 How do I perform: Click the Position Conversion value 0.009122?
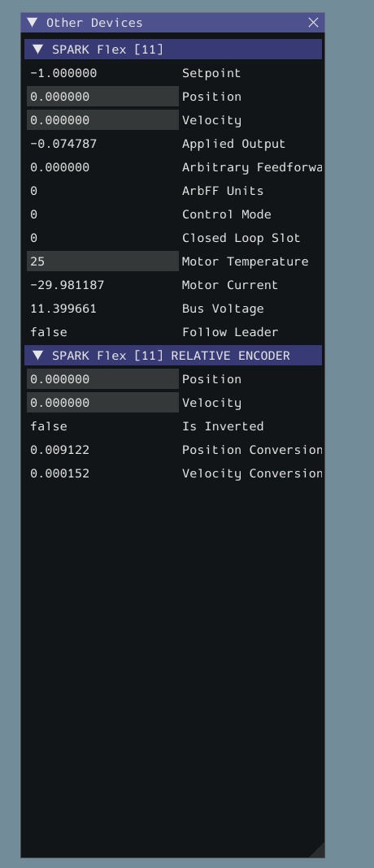tap(60, 450)
